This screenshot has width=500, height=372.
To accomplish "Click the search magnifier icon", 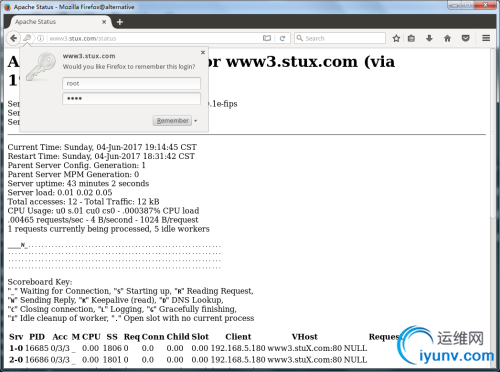I will click(300, 38).
